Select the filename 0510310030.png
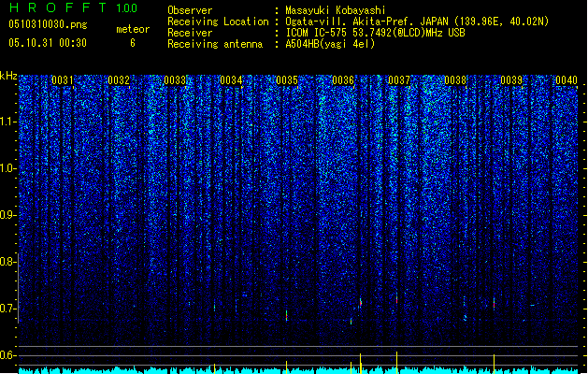The image size is (588, 374). click(48, 24)
